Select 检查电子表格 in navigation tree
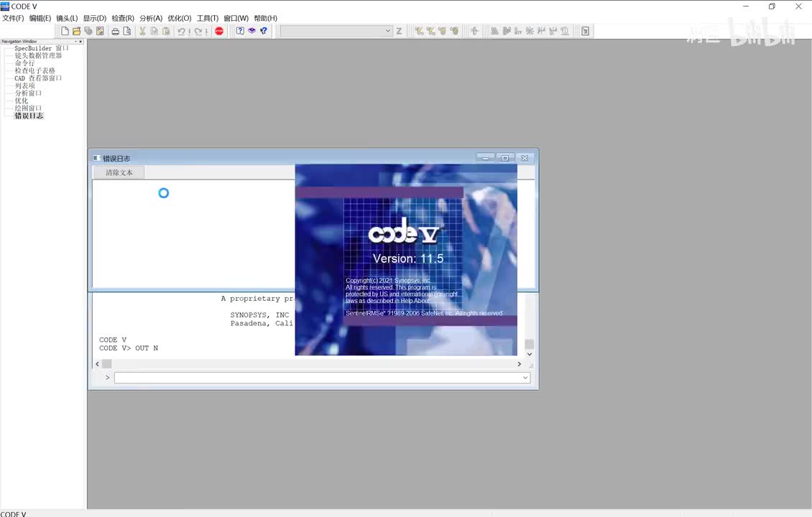Screen dimensions: 812x517 [x=34, y=70]
